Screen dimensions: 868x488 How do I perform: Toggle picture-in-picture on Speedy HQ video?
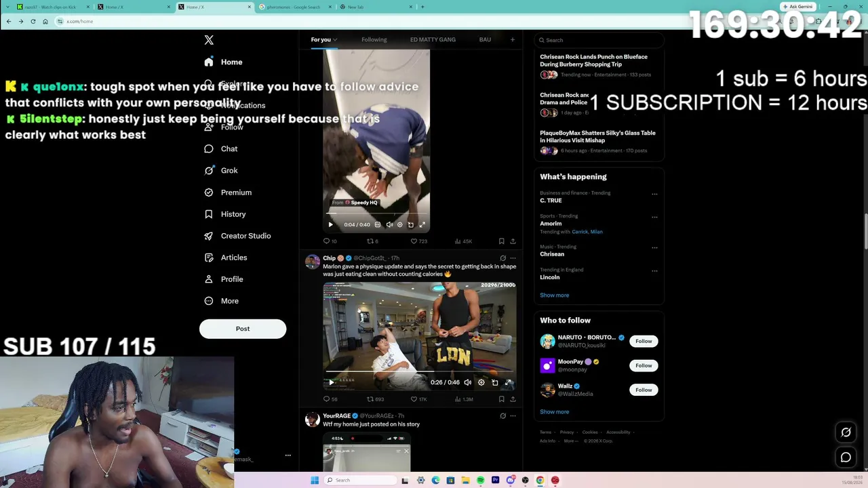pyautogui.click(x=410, y=224)
